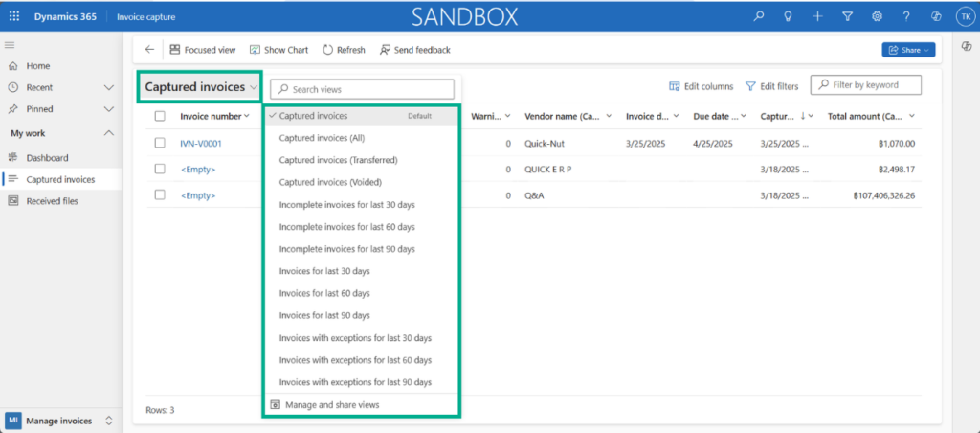Open Invoice date column dropdown

click(677, 116)
